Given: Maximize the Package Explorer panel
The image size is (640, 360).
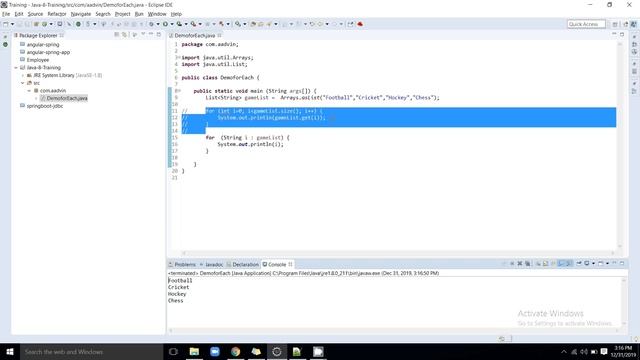Looking at the screenshot, I should 159,35.
